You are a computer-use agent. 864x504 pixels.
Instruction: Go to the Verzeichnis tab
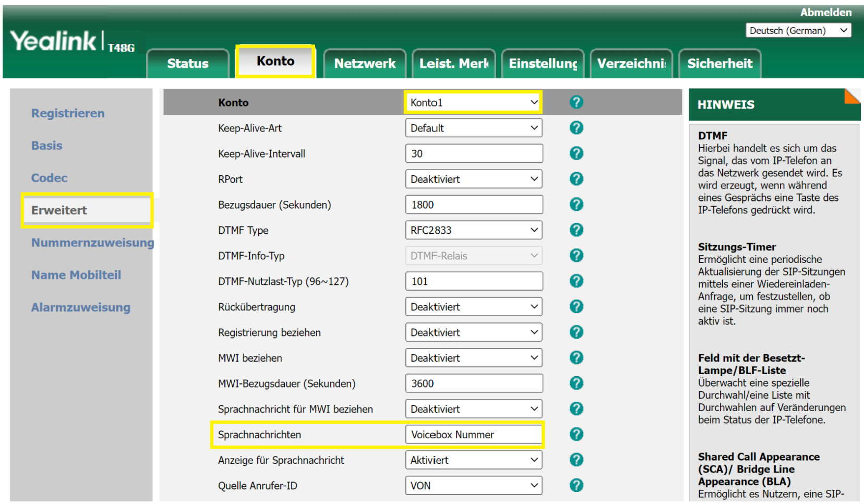(632, 64)
